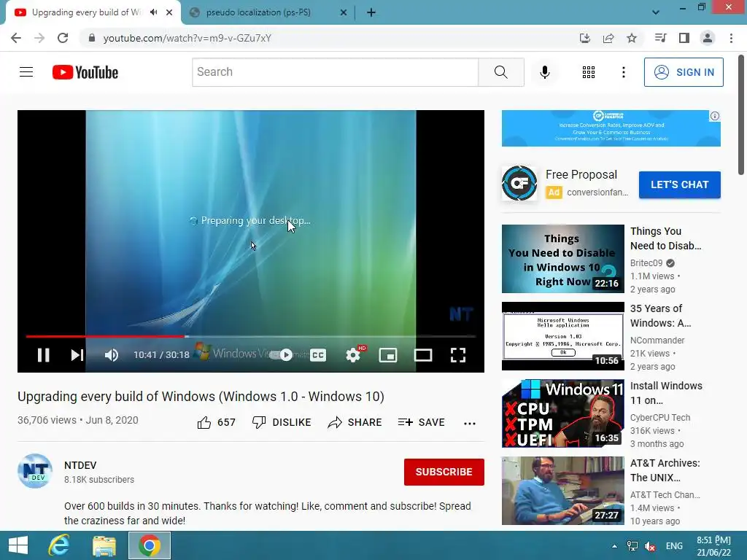Enable miniplayer mode
Image resolution: width=747 pixels, height=560 pixels.
click(388, 355)
